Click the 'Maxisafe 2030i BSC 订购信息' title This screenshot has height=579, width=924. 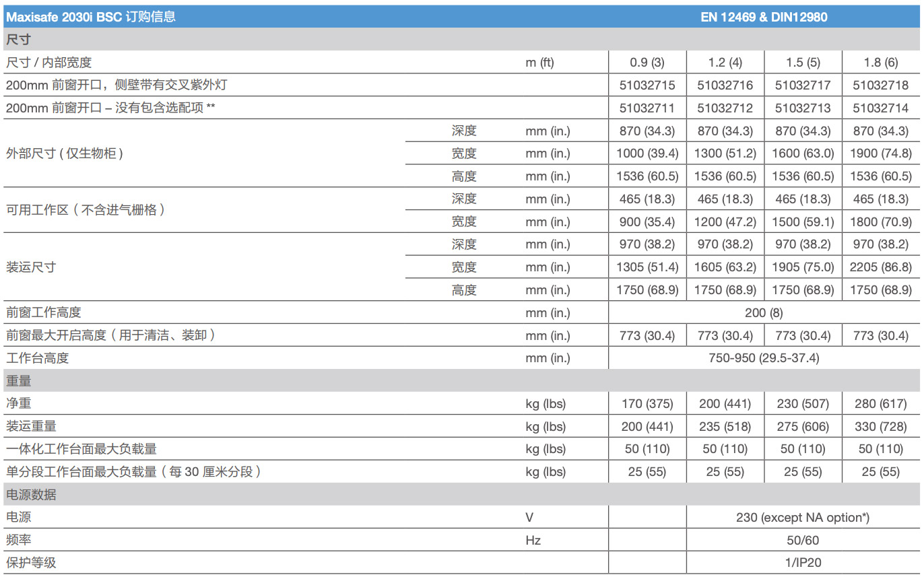click(x=91, y=17)
